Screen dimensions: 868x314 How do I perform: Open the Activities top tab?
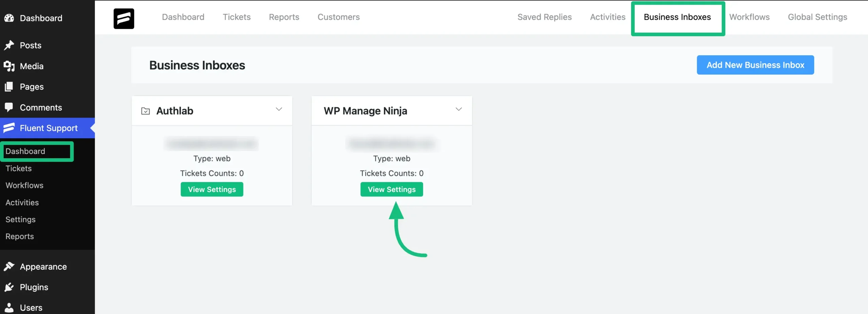tap(608, 17)
